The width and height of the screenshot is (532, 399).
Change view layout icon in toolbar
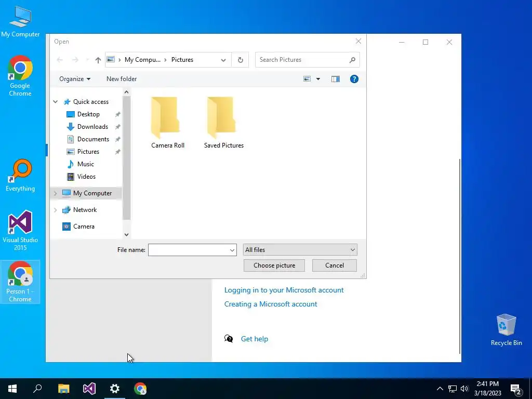(307, 79)
